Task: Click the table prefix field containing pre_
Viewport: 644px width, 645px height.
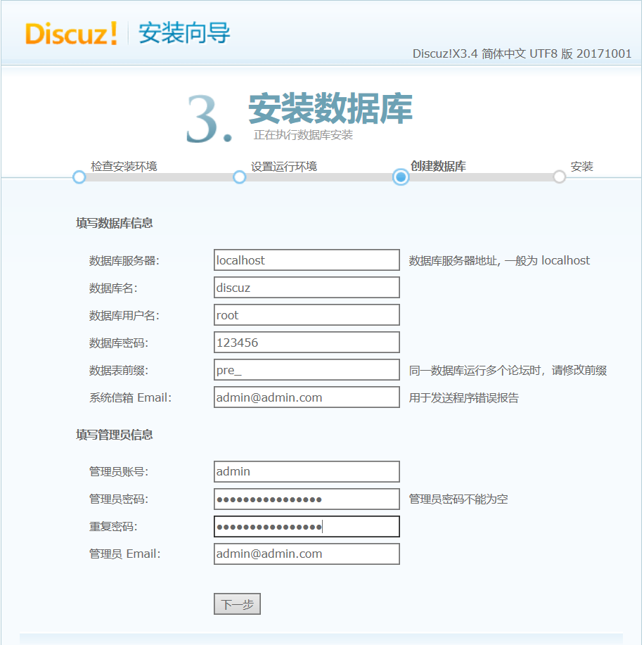Action: click(x=307, y=370)
